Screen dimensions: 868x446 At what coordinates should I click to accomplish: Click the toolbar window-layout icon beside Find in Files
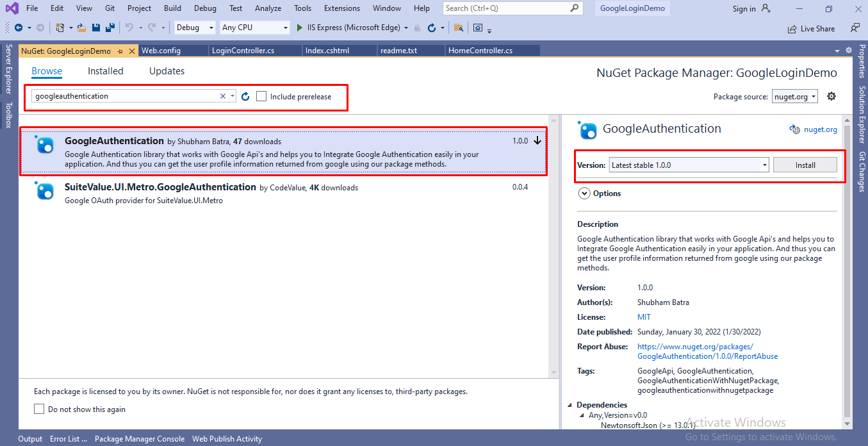(478, 28)
